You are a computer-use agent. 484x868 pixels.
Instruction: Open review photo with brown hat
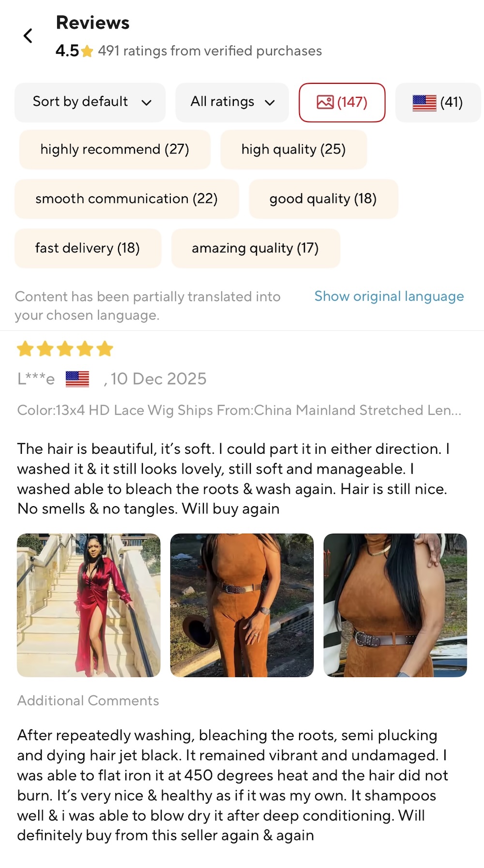(x=242, y=605)
